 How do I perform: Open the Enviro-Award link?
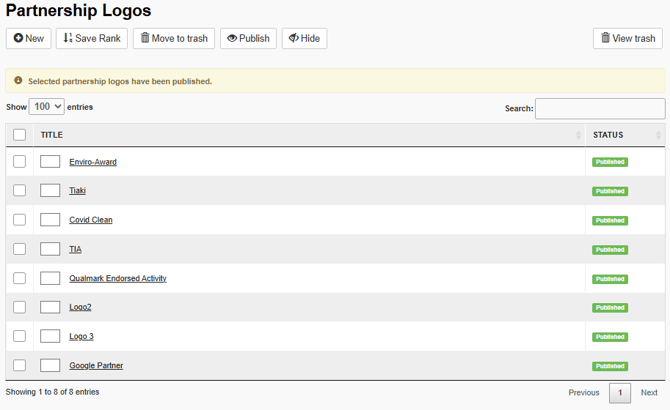pos(93,162)
